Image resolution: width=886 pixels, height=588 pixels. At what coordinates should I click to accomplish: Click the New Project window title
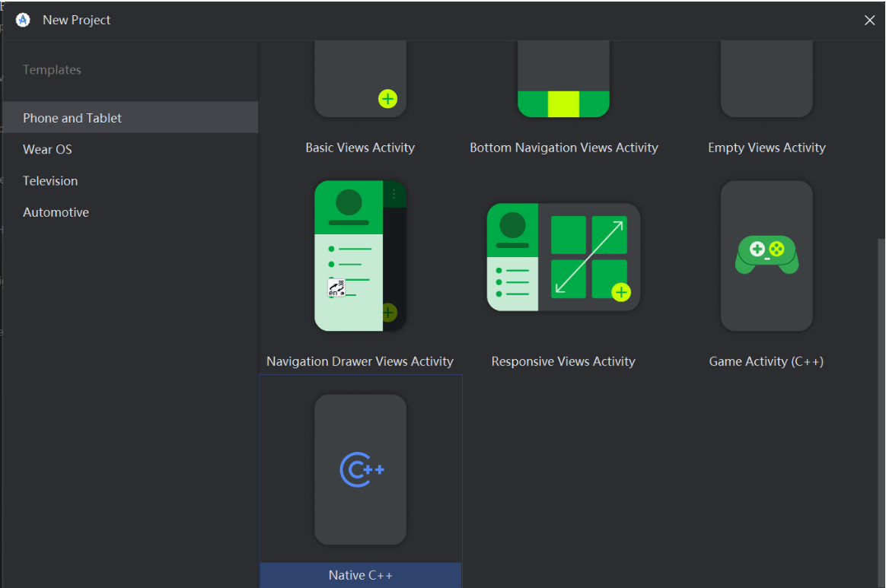(76, 20)
